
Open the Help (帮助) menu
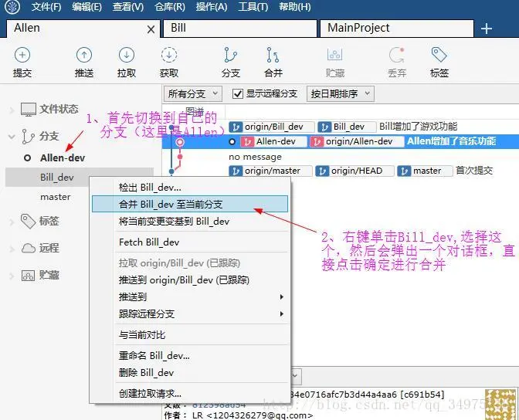(295, 7)
